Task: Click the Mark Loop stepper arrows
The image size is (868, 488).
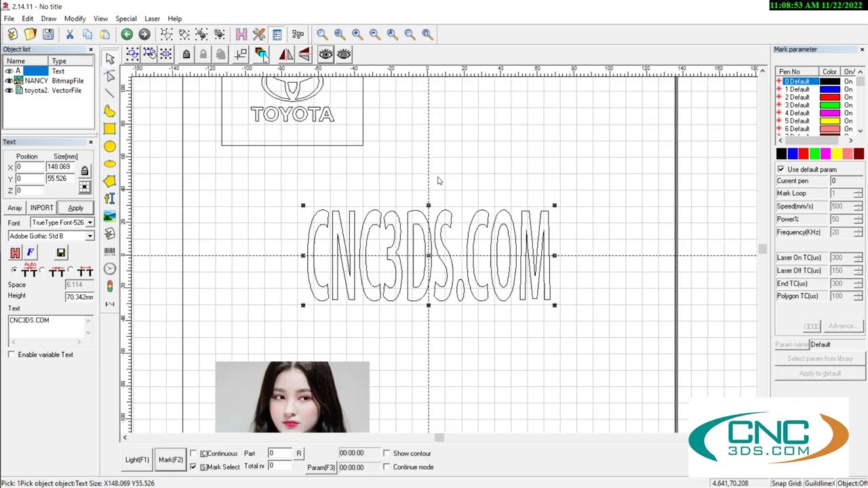Action: 859,194
